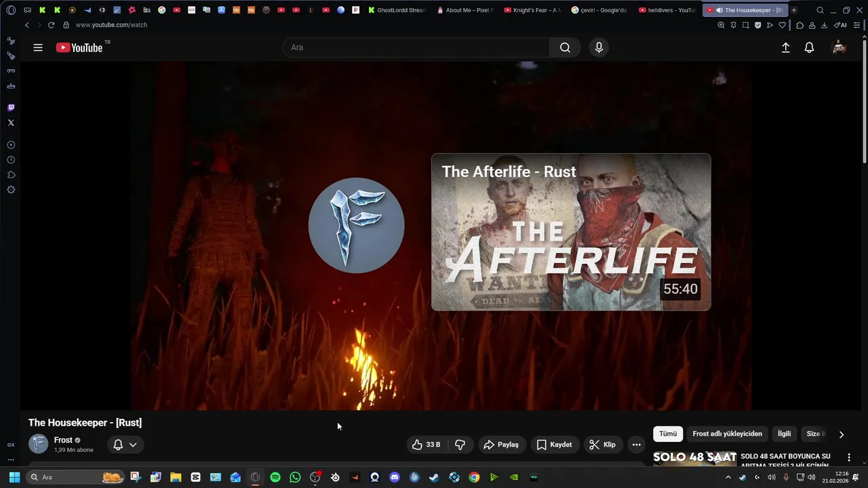Open the browser zoom magnifier toolbar icon
This screenshot has height=488, width=868.
pyautogui.click(x=721, y=25)
